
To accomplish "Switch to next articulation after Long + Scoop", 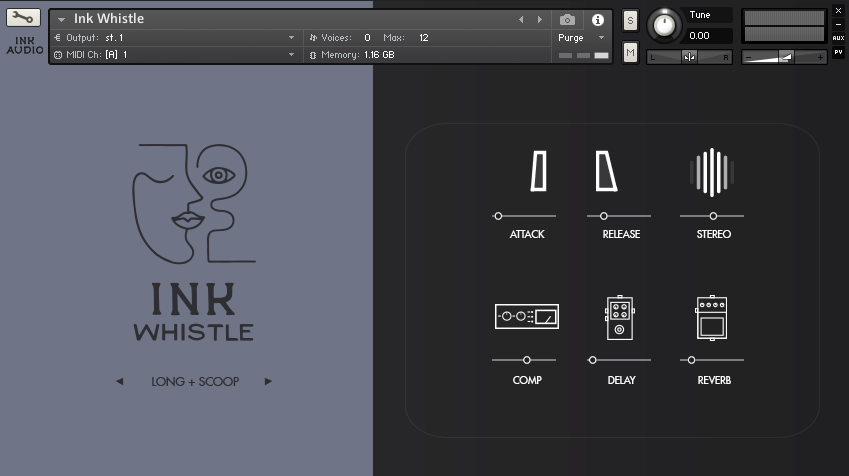I will (x=268, y=381).
